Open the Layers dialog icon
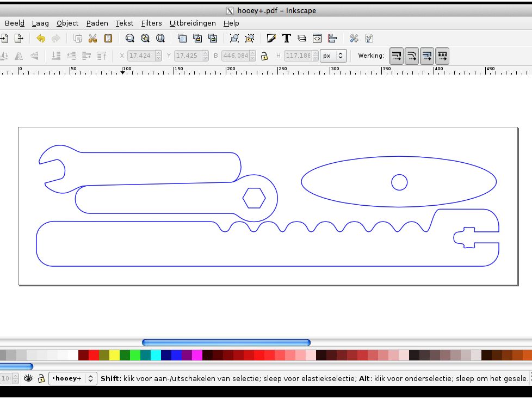This screenshot has height=399, width=532. [301, 38]
